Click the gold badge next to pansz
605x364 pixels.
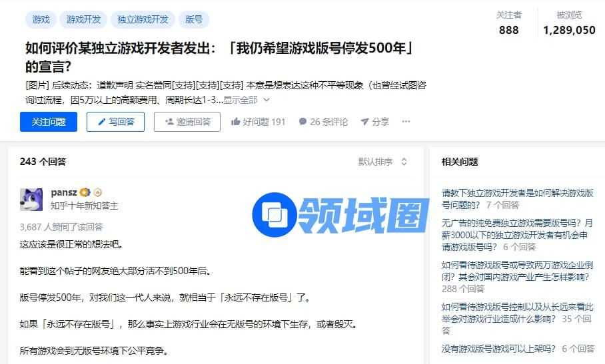(x=85, y=192)
